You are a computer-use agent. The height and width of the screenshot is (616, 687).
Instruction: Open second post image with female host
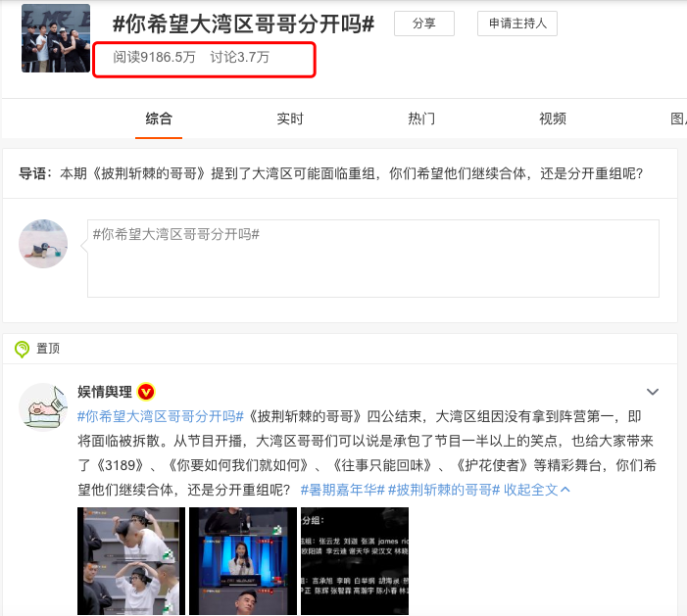click(x=243, y=561)
